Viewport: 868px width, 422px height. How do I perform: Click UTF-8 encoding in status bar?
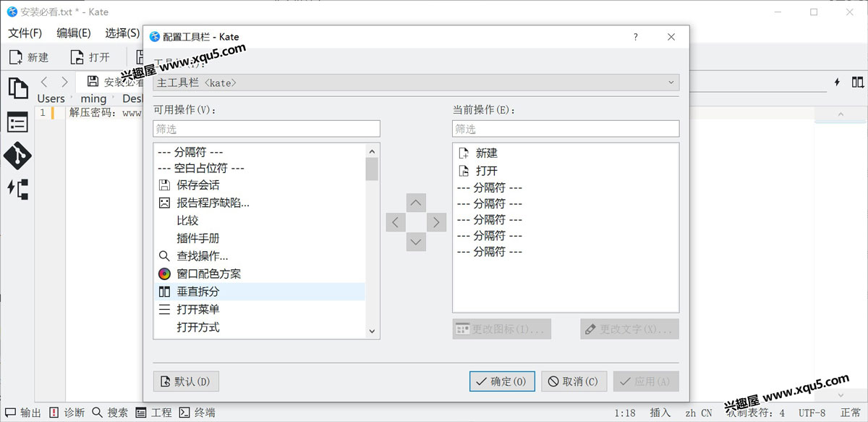[x=812, y=413]
